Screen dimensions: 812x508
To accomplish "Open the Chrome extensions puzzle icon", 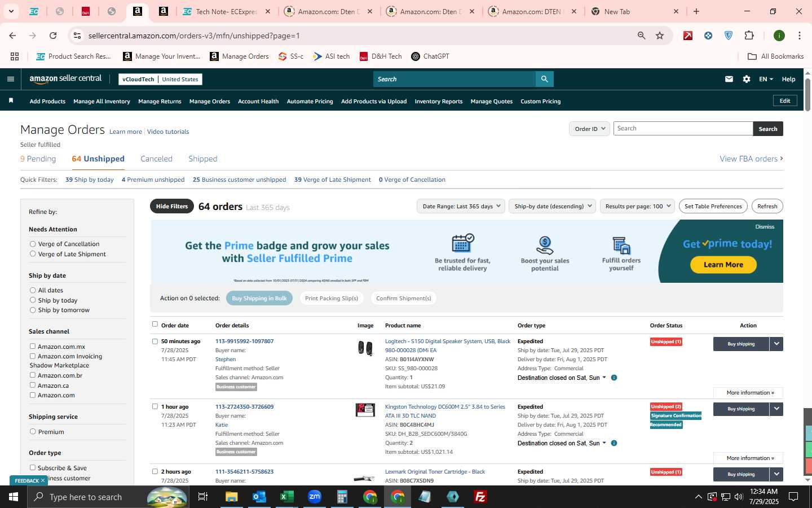I will tap(749, 36).
